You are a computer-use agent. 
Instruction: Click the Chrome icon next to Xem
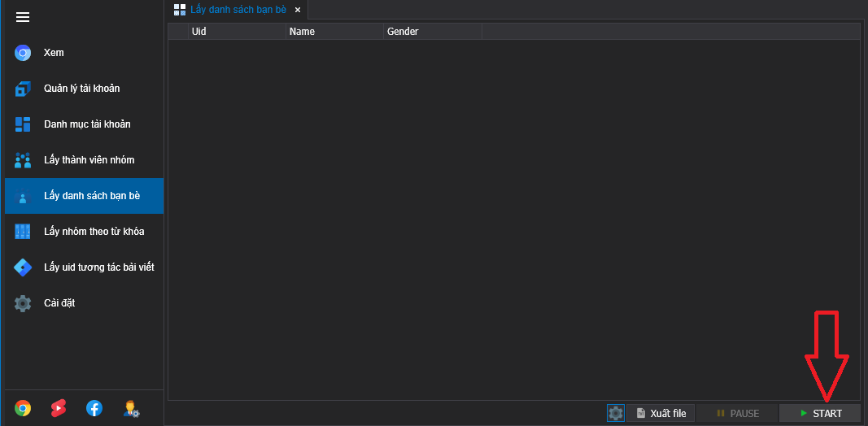(x=23, y=53)
